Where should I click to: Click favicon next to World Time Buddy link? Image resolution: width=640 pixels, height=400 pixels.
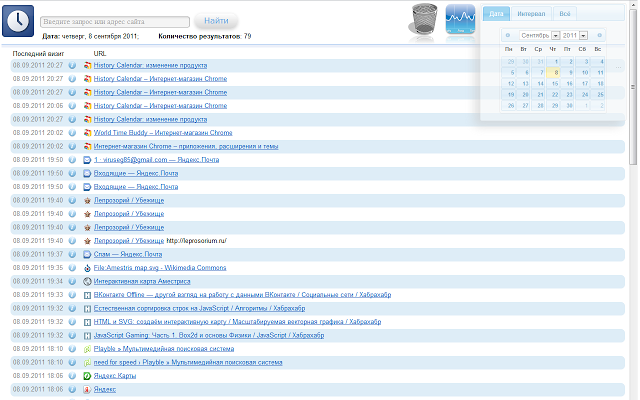tap(87, 133)
